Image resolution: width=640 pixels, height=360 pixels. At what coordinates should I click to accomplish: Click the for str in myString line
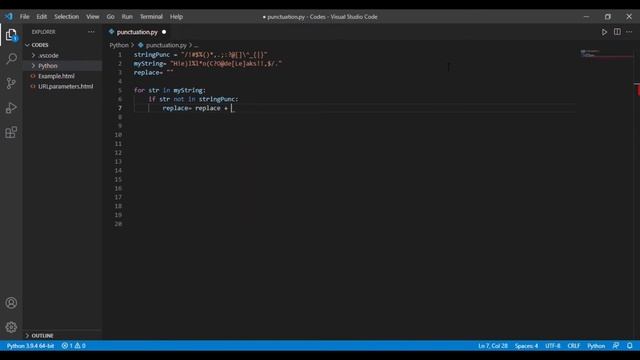[x=170, y=90]
